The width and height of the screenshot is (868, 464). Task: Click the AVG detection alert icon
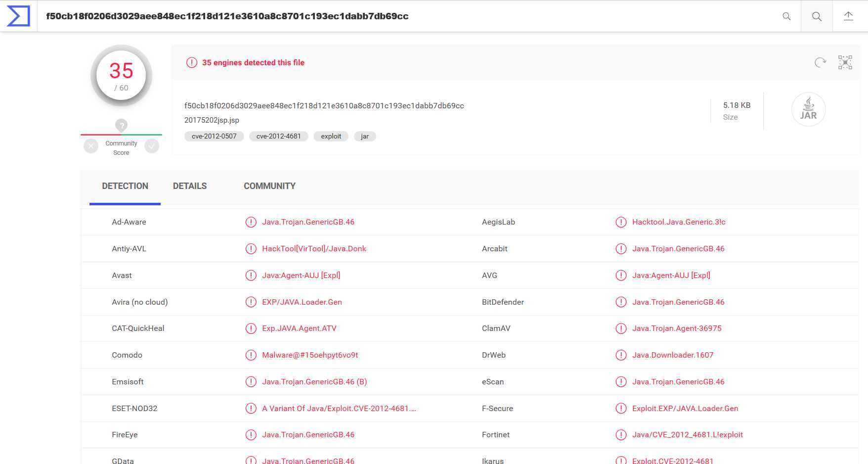coord(621,276)
